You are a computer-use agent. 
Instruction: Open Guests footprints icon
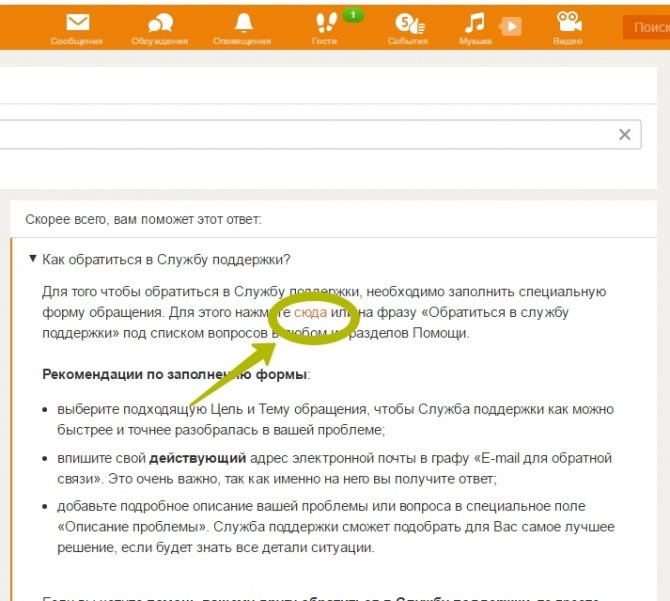[326, 22]
